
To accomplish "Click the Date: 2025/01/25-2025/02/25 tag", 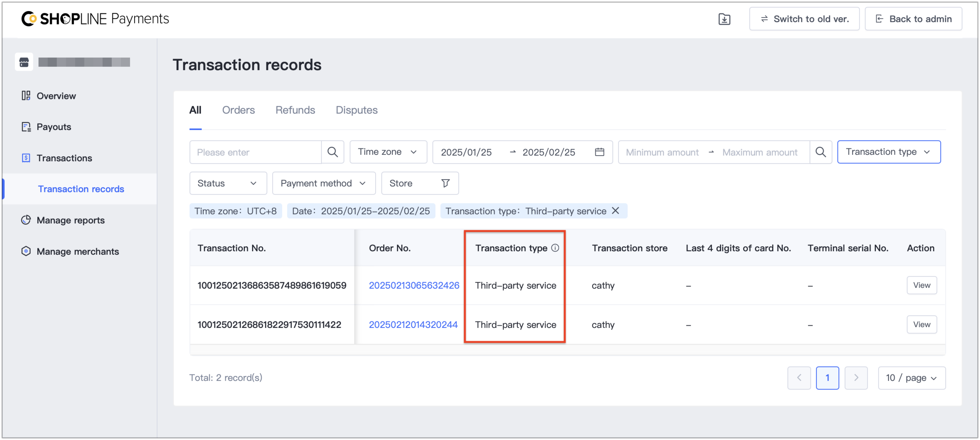I will pyautogui.click(x=361, y=211).
